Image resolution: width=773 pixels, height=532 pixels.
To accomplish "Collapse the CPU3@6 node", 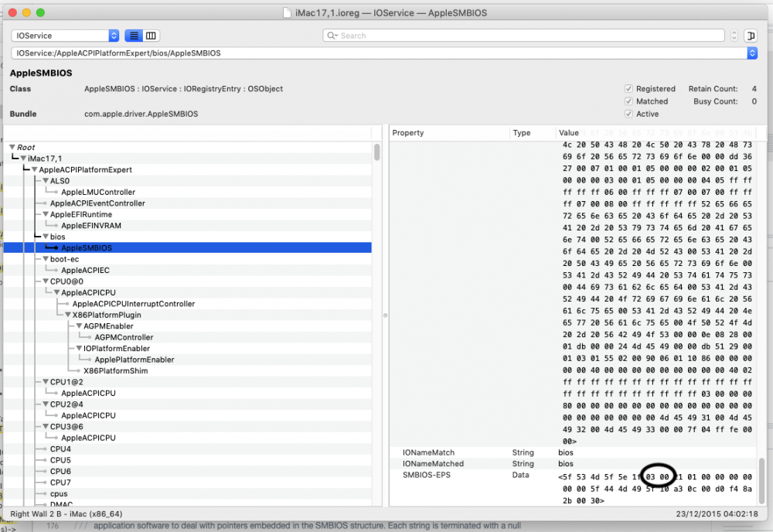I will 46,427.
